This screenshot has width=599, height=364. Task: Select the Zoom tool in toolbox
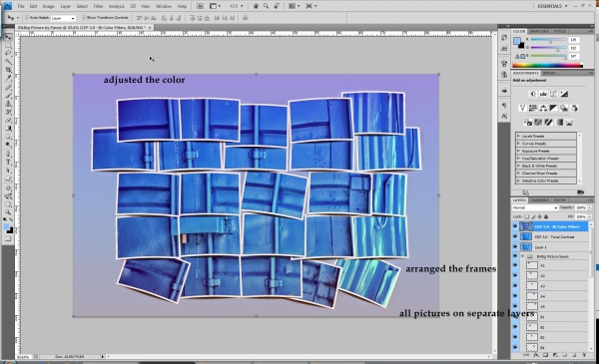pos(8,212)
